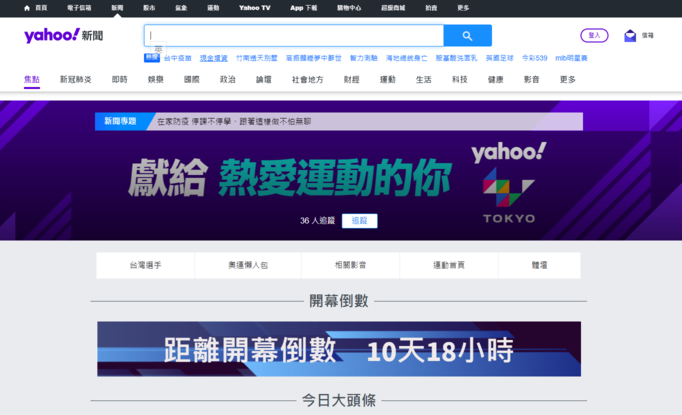
Task: Select the 焦點 news tab
Action: 32,80
